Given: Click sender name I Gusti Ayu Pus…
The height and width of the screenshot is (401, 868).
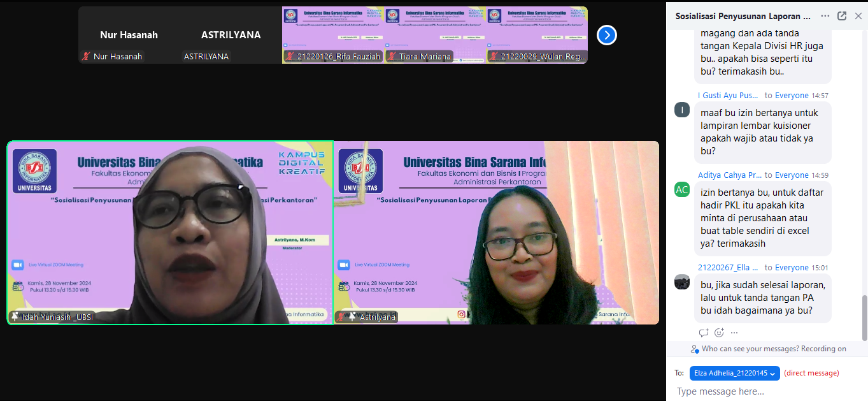Looking at the screenshot, I should click(728, 96).
